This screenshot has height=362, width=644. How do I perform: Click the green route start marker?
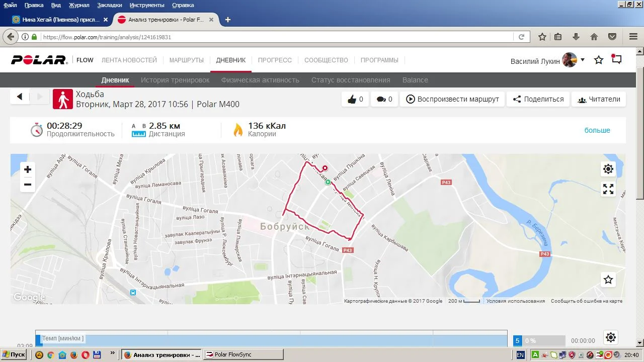coord(328,182)
